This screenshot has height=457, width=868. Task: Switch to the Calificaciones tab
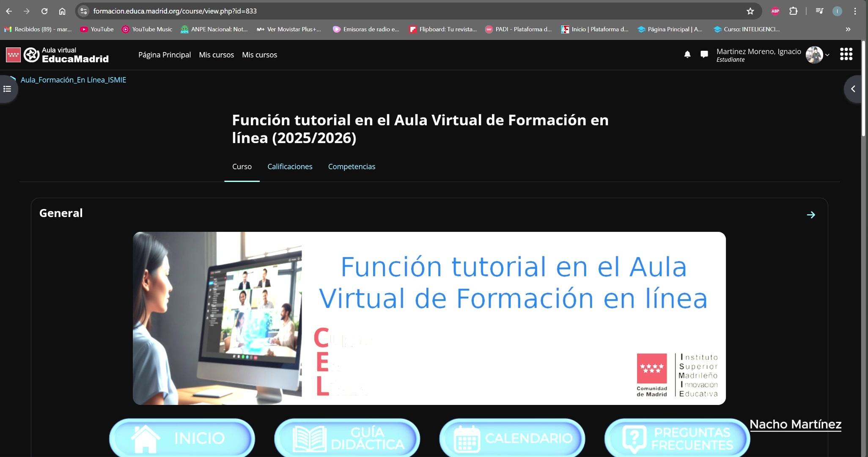coord(290,167)
